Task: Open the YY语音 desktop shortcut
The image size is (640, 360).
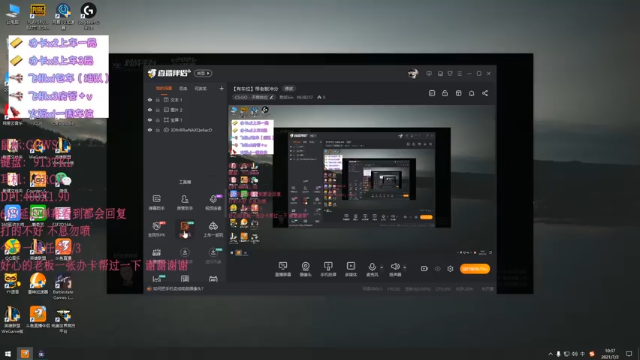Action: click(12, 284)
